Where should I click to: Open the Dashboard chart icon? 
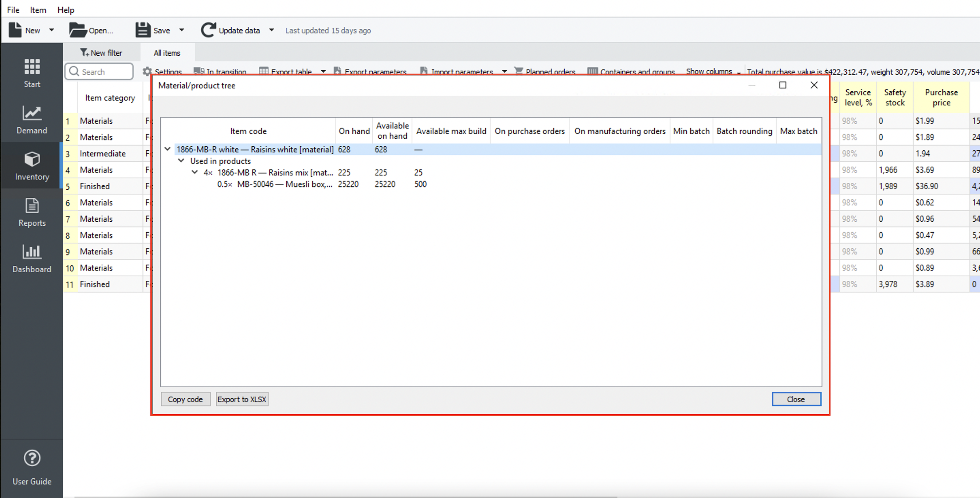point(32,252)
